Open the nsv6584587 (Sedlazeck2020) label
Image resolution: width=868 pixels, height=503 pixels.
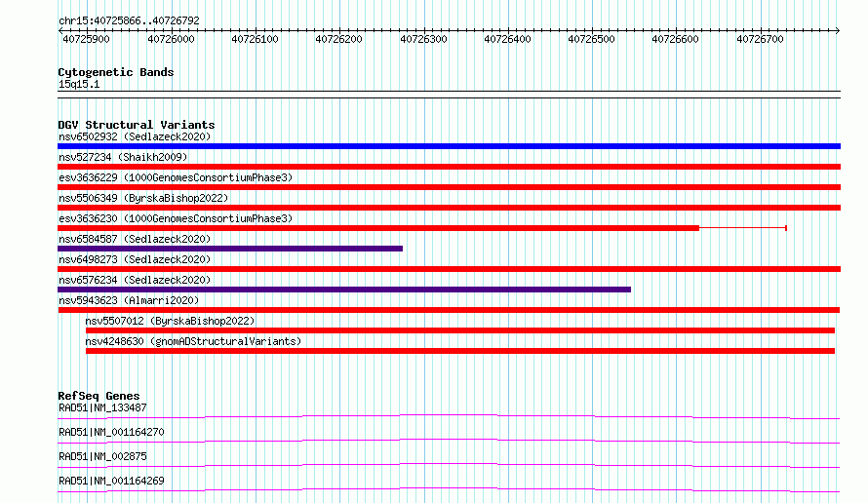pyautogui.click(x=135, y=239)
